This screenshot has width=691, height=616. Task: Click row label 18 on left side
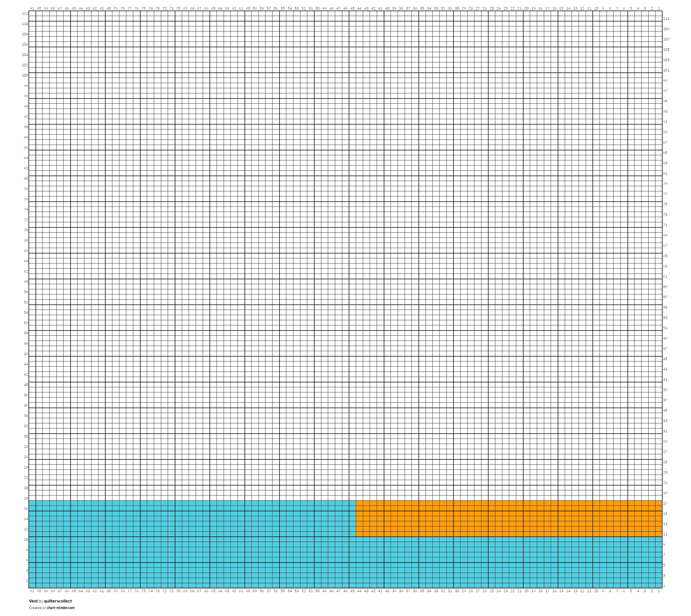26,498
